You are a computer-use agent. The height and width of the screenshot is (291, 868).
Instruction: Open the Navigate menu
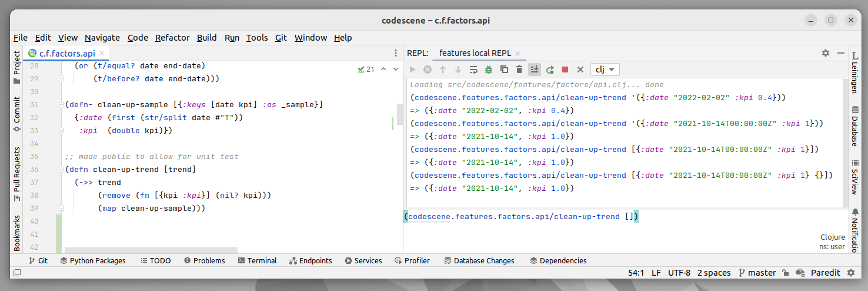click(x=102, y=38)
